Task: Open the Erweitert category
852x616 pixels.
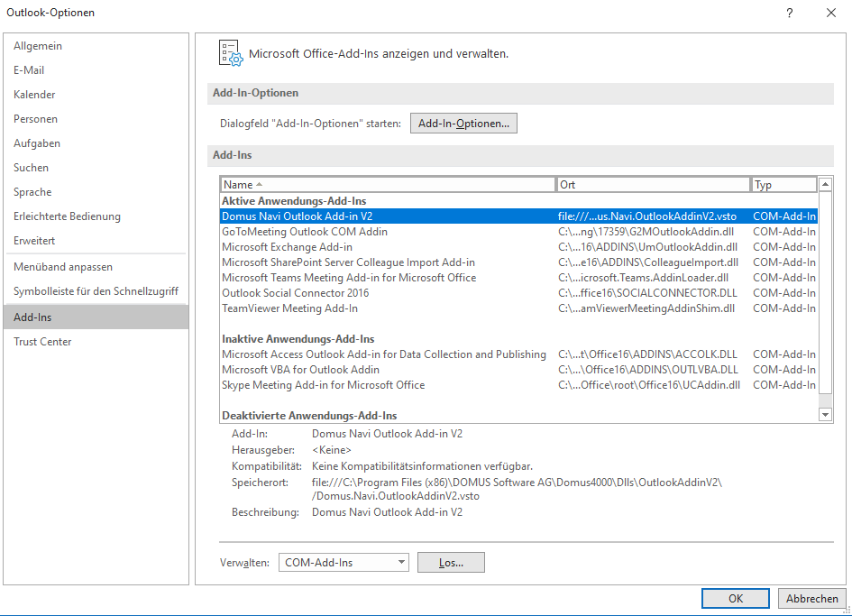Action: (96, 241)
